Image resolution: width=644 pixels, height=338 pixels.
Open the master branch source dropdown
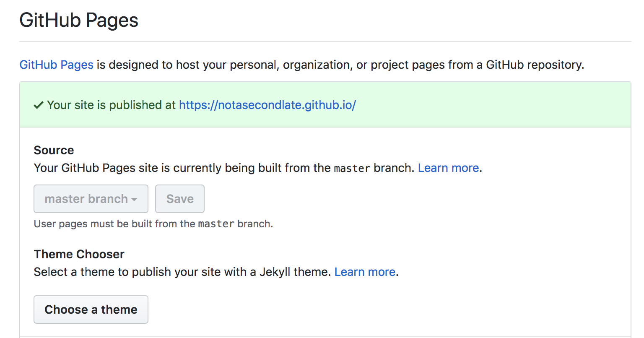point(91,199)
